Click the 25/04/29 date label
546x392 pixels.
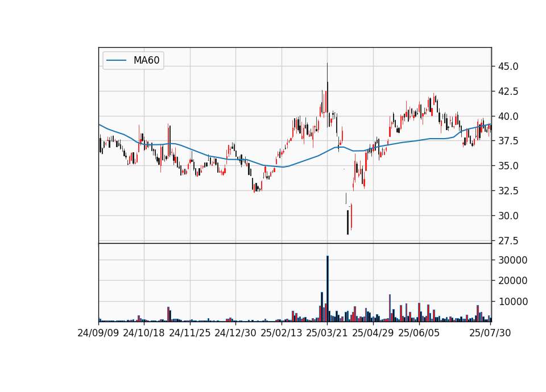373,333
